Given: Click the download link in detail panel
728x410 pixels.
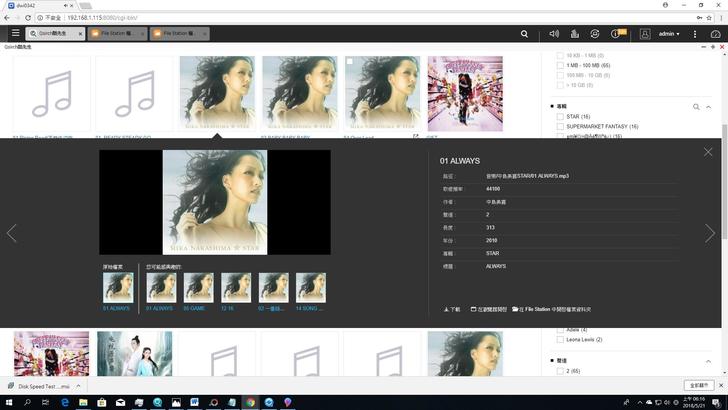Looking at the screenshot, I should tap(452, 309).
